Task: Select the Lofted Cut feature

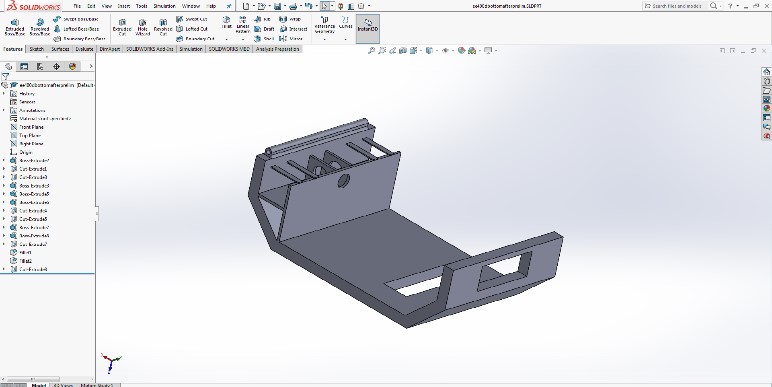Action: (192, 29)
